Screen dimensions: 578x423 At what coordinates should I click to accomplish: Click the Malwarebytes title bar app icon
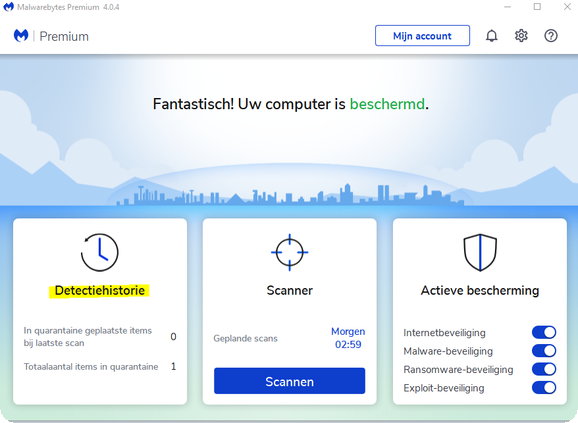[x=8, y=7]
